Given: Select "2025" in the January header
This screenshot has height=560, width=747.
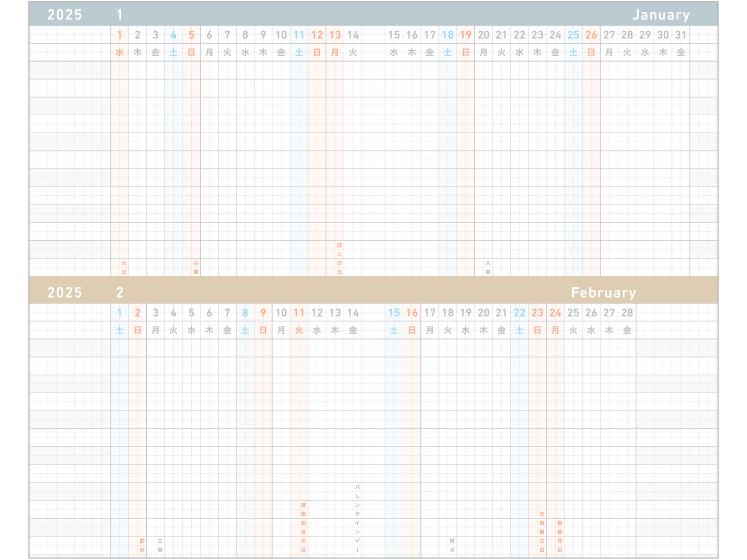Looking at the screenshot, I should pyautogui.click(x=65, y=15).
